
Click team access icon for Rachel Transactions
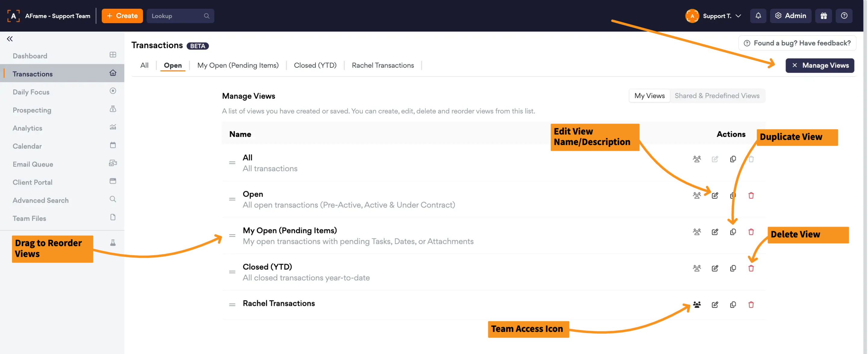point(696,304)
